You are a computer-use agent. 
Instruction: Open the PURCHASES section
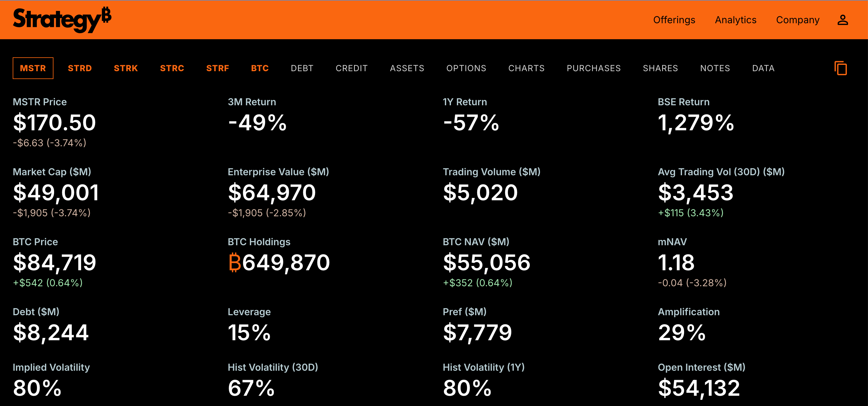[594, 68]
